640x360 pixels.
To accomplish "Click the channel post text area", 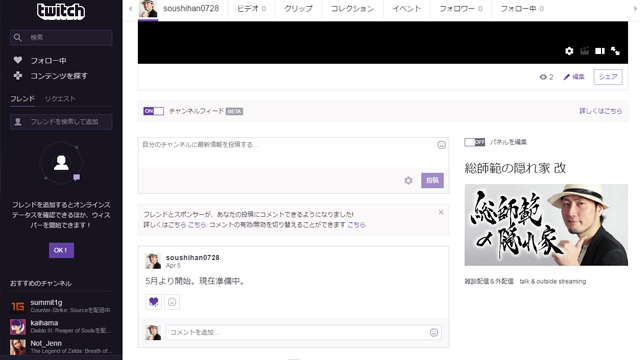I will (x=293, y=153).
